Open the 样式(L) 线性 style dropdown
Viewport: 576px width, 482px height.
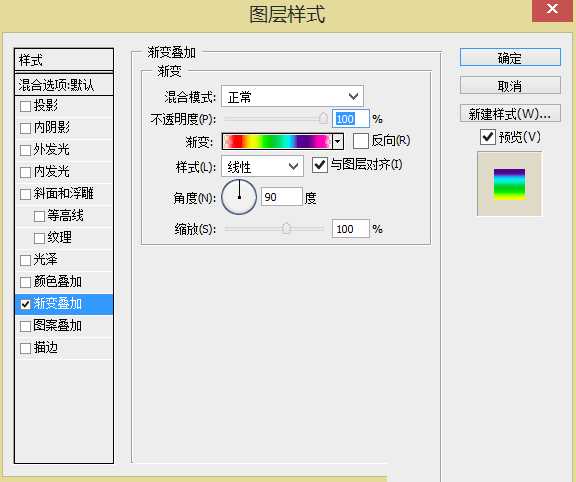262,166
